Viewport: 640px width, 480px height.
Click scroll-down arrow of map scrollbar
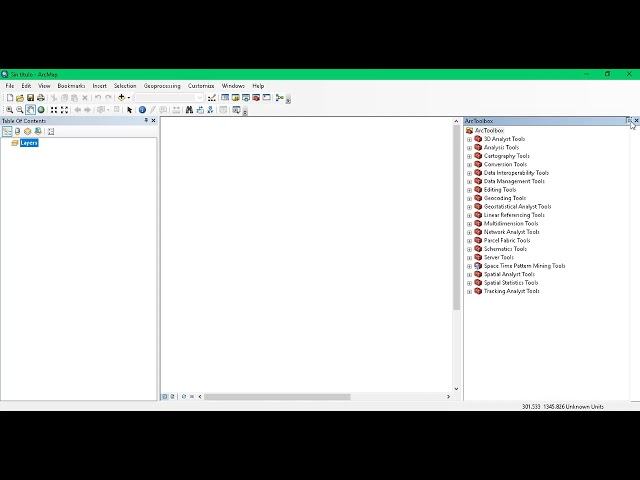point(456,389)
